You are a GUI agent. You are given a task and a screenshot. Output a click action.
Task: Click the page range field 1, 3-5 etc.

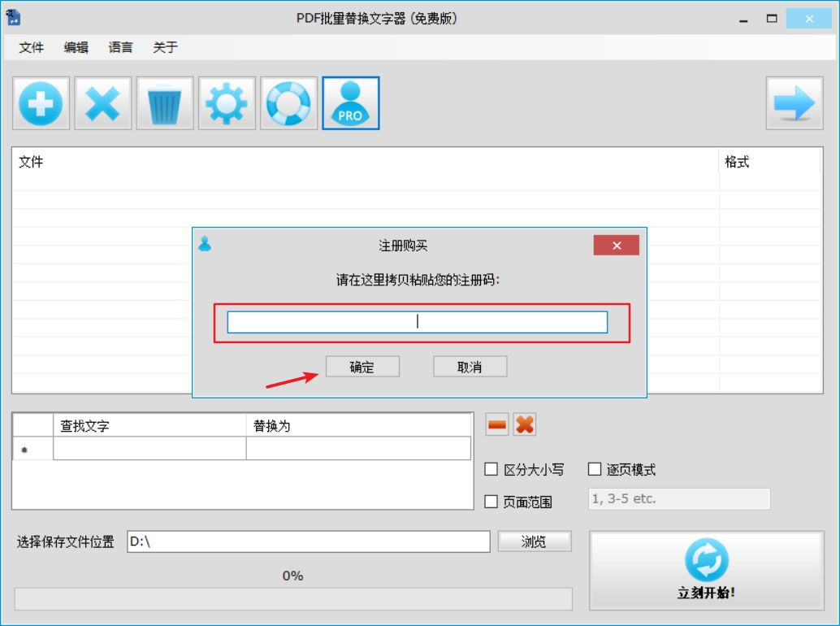pyautogui.click(x=679, y=499)
